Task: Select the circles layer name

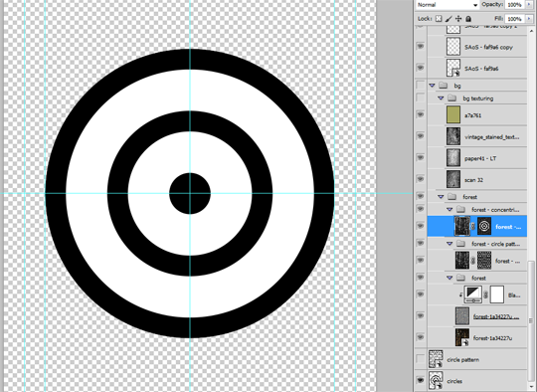Action: pyautogui.click(x=454, y=381)
